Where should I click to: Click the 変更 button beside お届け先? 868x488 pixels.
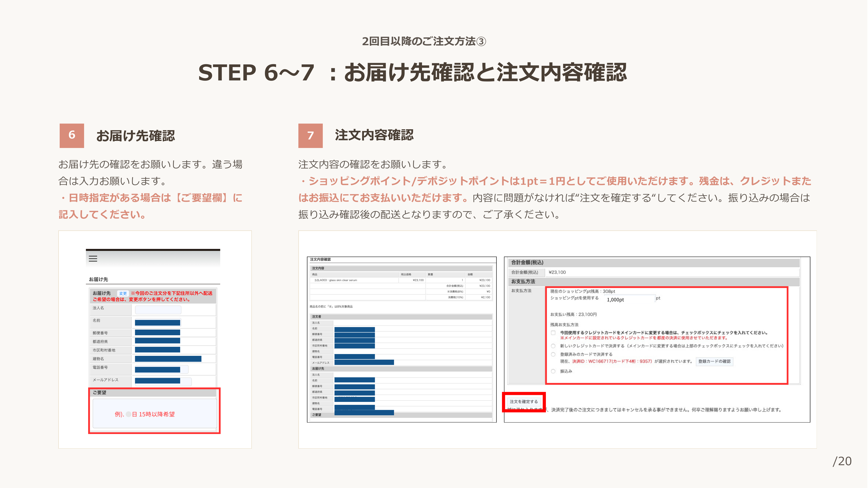(x=123, y=293)
